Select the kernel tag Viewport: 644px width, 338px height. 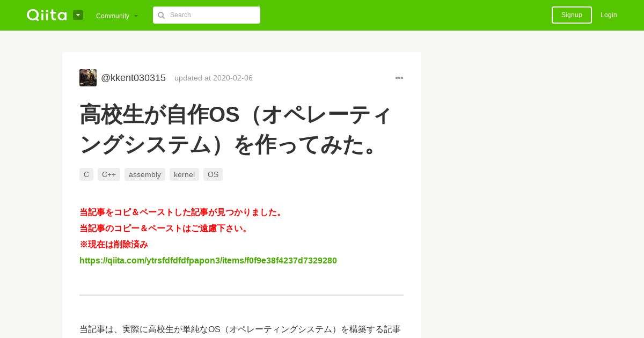[x=184, y=174]
